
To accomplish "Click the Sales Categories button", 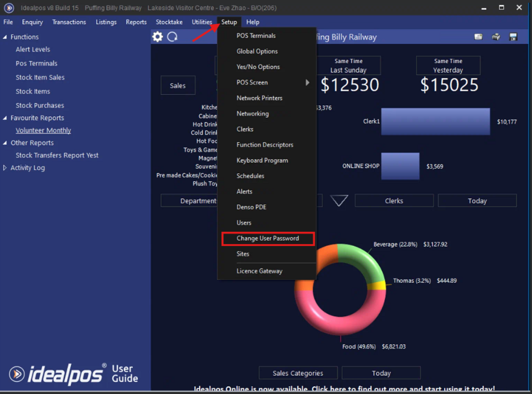I will (x=298, y=373).
